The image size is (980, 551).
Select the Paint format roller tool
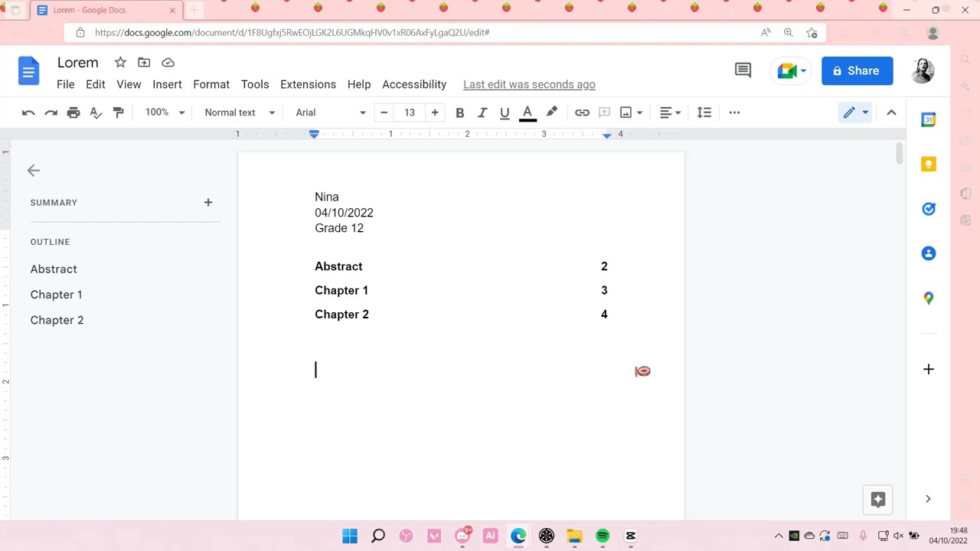point(118,112)
